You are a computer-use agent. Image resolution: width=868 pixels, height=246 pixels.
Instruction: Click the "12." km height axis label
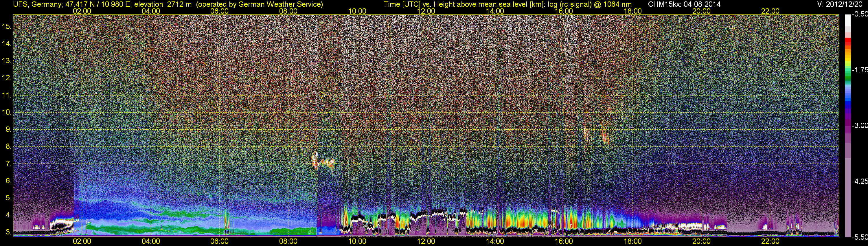pos(7,78)
